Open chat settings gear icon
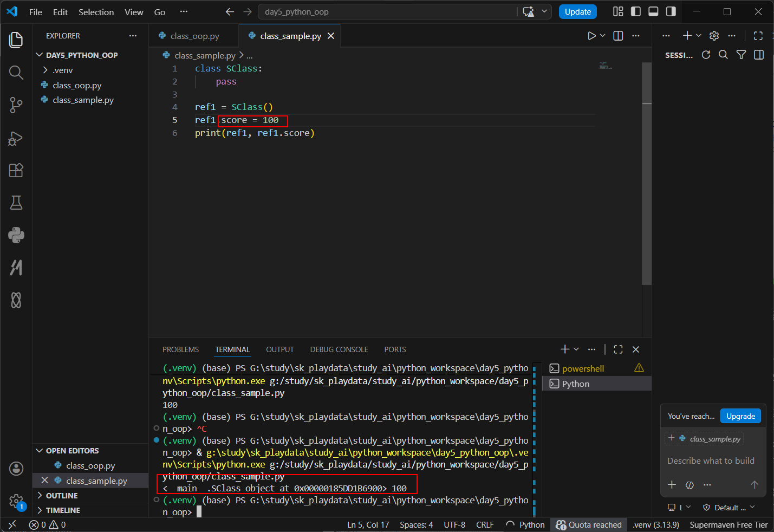The height and width of the screenshot is (532, 774). 714,36
